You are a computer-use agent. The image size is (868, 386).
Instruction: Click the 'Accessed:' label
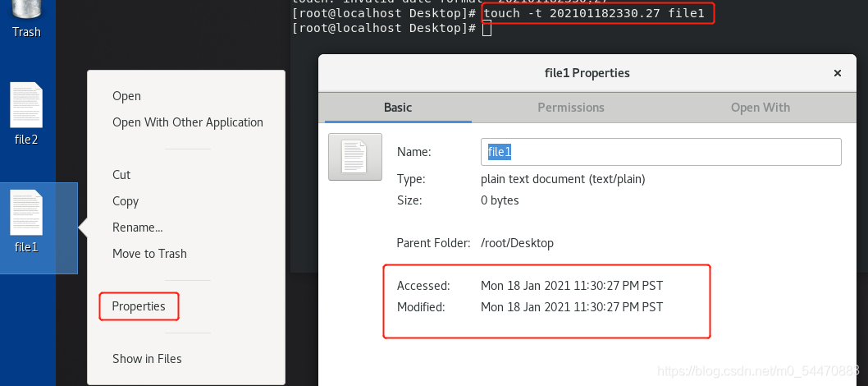423,286
